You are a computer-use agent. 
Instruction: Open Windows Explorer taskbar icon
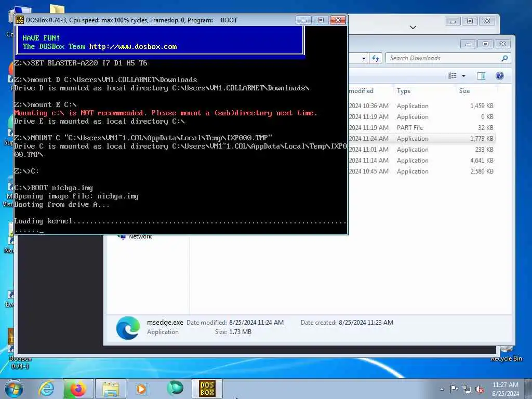[x=111, y=389]
